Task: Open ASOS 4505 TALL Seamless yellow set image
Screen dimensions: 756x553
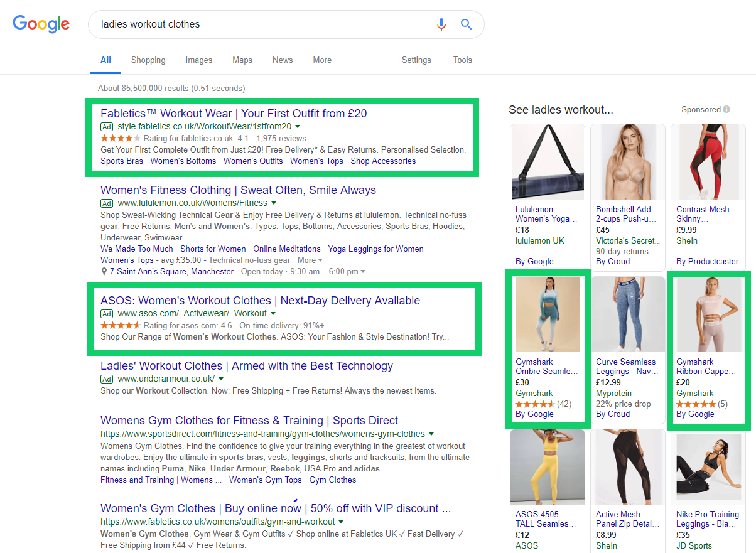Action: coord(548,467)
